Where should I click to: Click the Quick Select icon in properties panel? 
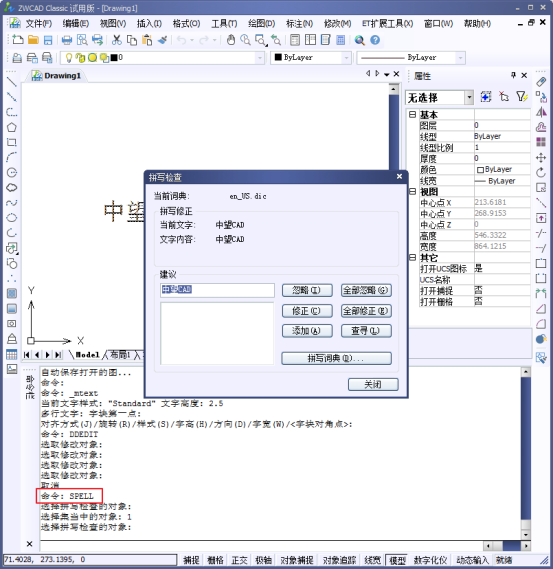(521, 97)
